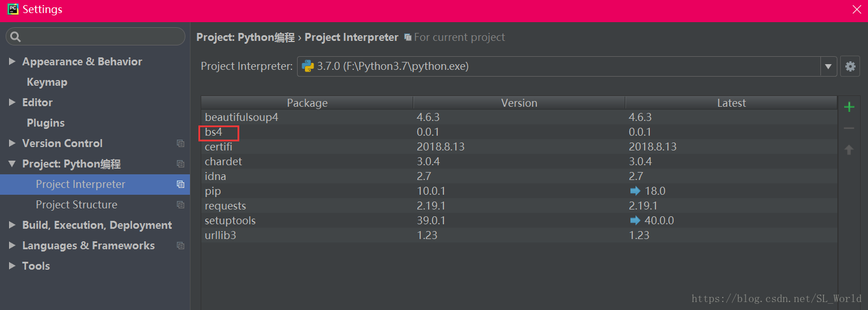The width and height of the screenshot is (868, 310).
Task: Click copy icon beside Project: Python编程 sidebar row
Action: (x=180, y=164)
